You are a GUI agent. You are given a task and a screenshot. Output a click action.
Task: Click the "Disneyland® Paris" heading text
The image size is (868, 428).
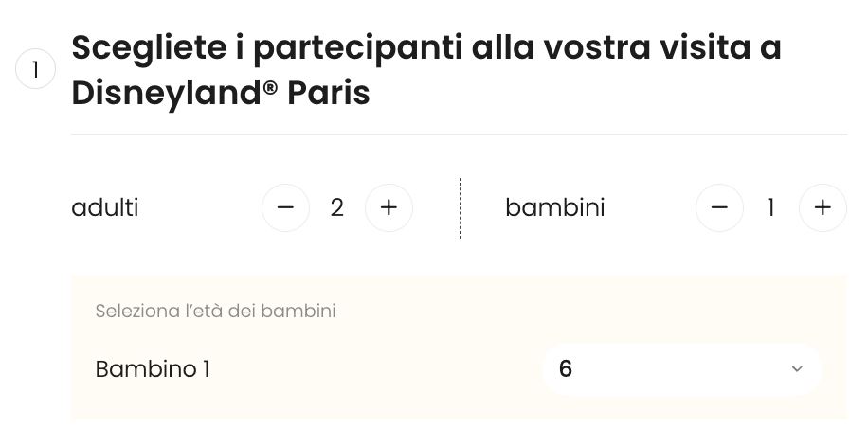[x=220, y=95]
